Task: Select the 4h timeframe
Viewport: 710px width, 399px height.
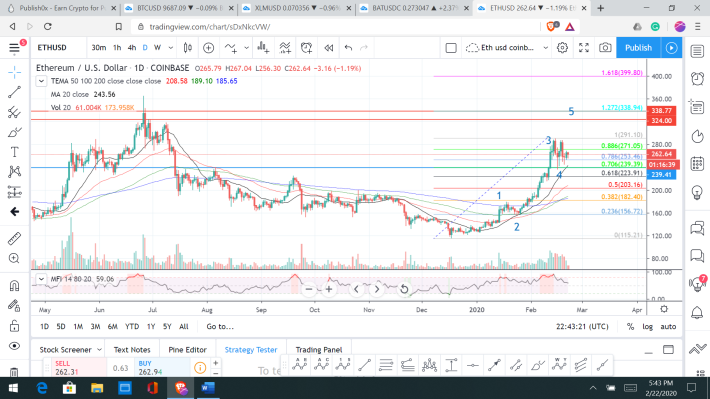Action: [132, 48]
